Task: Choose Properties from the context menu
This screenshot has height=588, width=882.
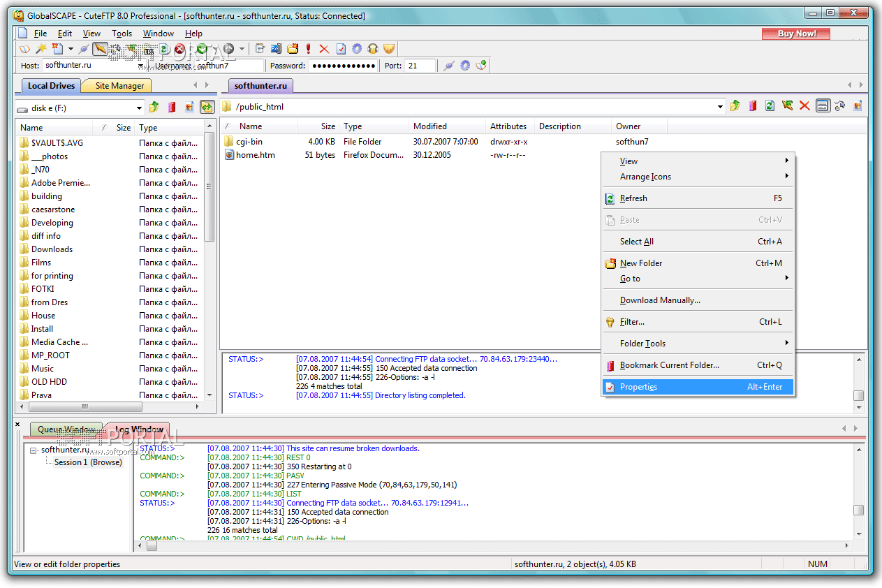Action: coord(638,387)
